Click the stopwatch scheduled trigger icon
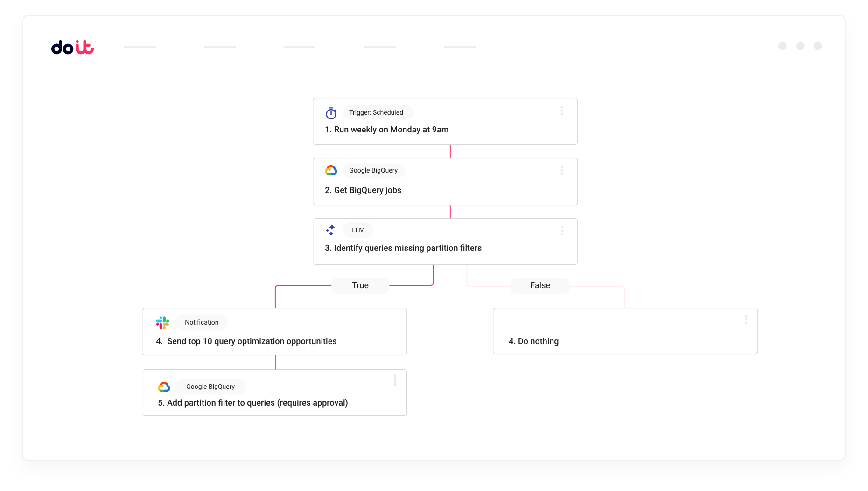Viewport: 868px width, 491px height. [x=331, y=113]
